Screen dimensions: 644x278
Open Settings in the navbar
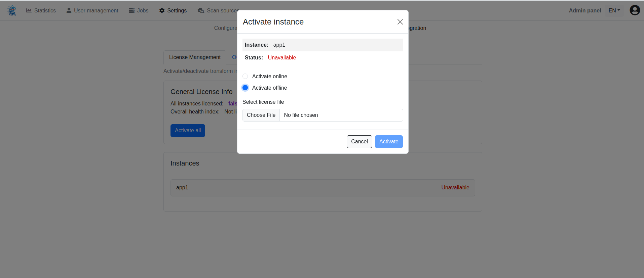tap(173, 10)
